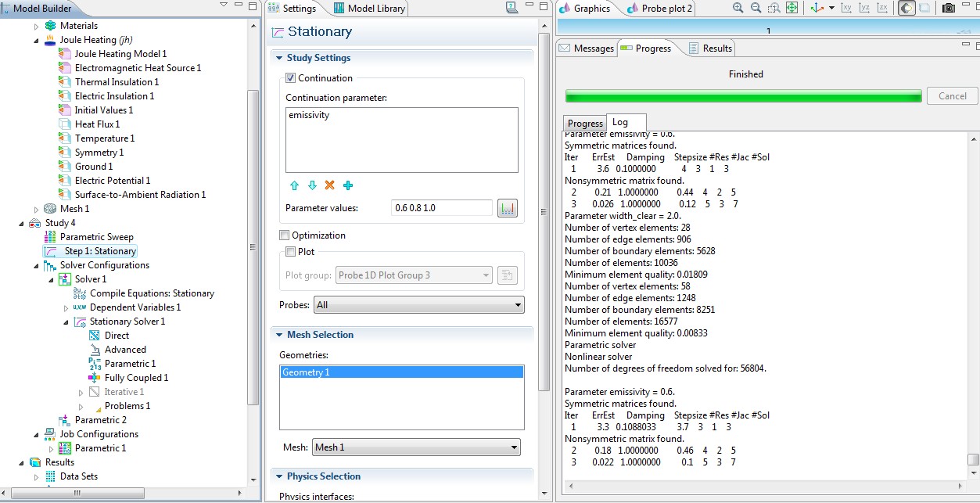Image resolution: width=980 pixels, height=503 pixels.
Task: Select Surface-to-Ambient Radiation 1 node
Action: tap(140, 195)
